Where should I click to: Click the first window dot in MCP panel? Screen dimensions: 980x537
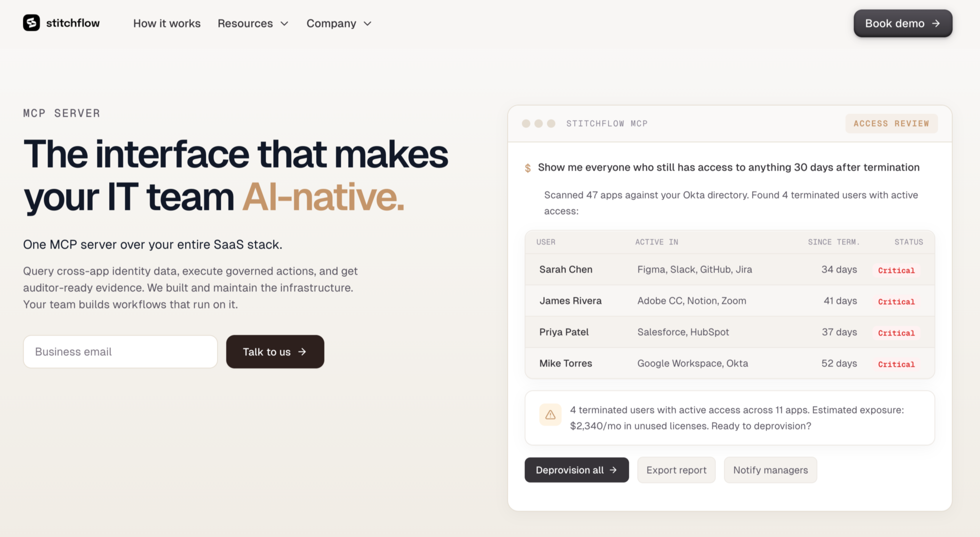526,123
